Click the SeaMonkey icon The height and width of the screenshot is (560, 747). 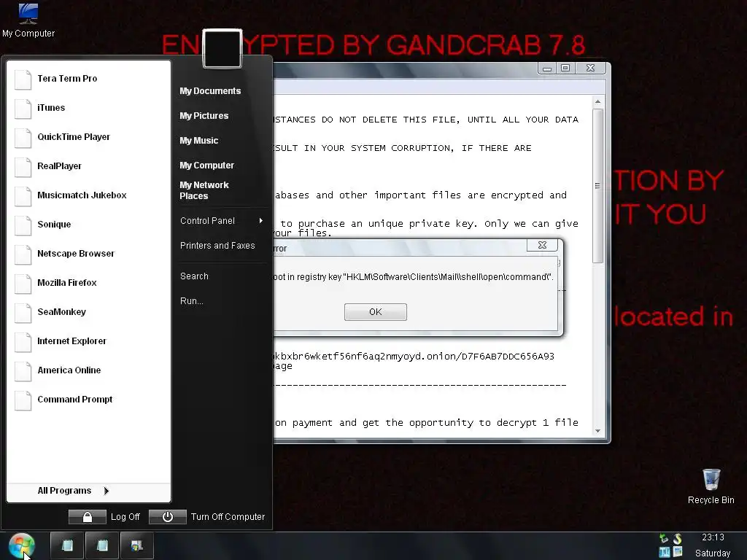23,312
